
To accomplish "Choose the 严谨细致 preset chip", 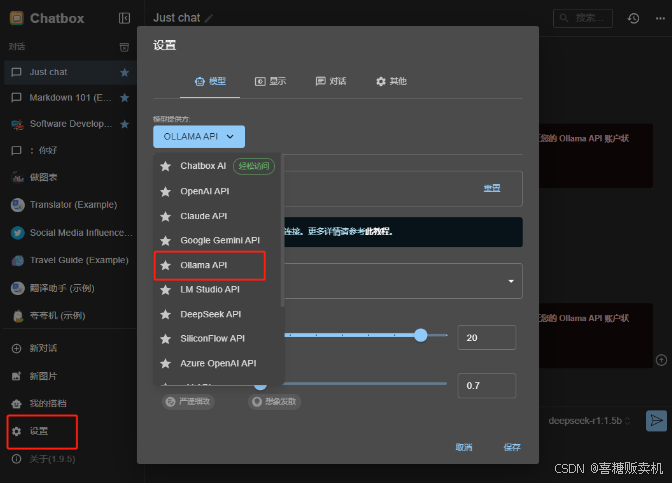I will pos(188,402).
